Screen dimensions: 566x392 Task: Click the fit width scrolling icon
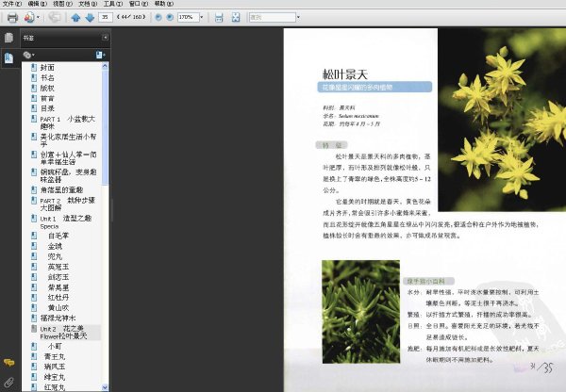pos(219,17)
